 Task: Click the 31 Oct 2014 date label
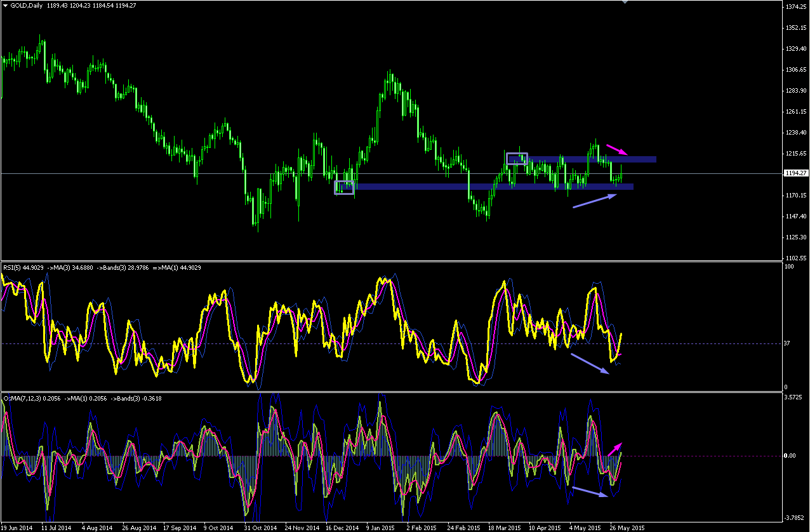(x=260, y=527)
